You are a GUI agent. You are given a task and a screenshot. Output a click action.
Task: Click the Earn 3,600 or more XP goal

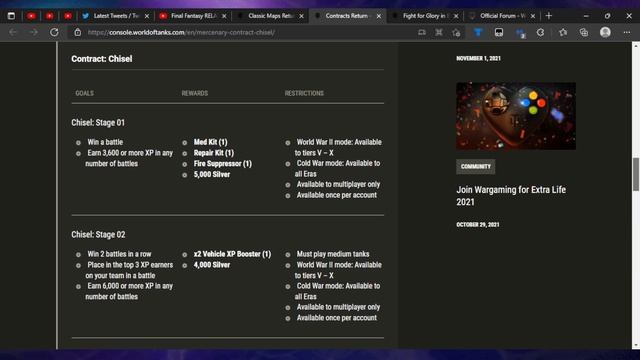(129, 158)
